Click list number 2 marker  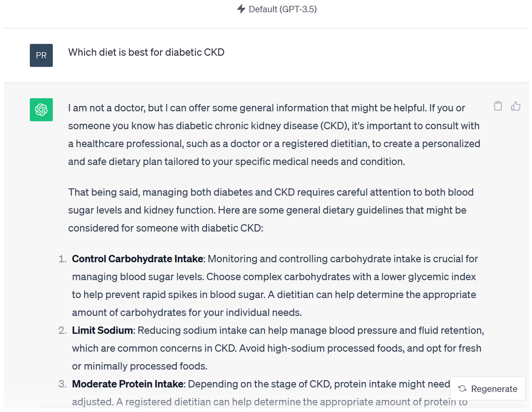(x=63, y=330)
